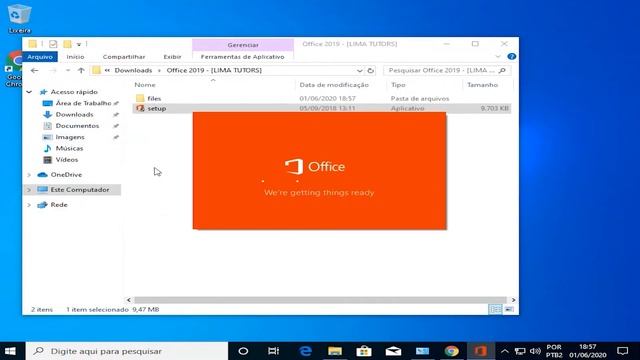640x360 pixels.
Task: Click the forward navigation arrow
Action: [53, 71]
